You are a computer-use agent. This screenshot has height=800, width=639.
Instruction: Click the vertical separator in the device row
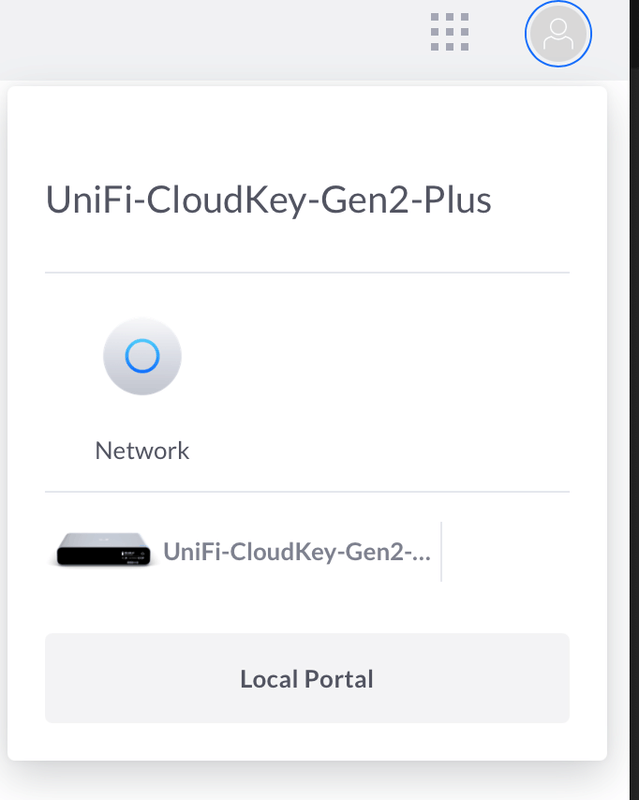[441, 550]
